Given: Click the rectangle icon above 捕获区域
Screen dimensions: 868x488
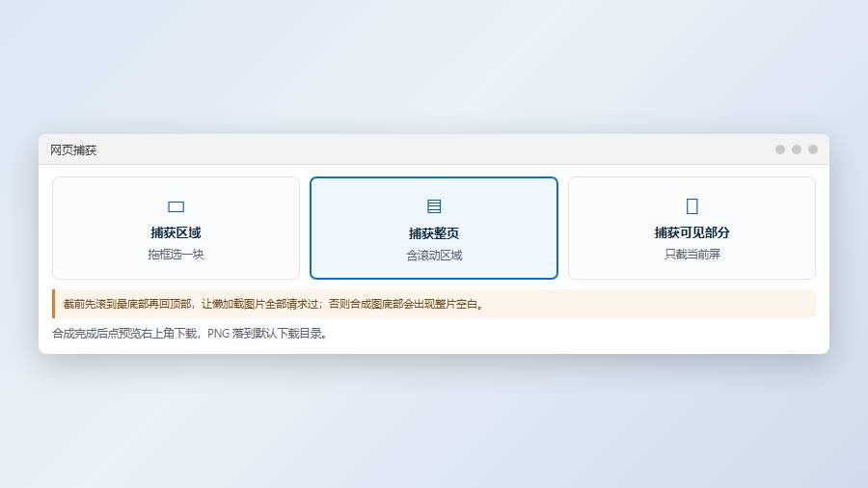Looking at the screenshot, I should tap(176, 206).
